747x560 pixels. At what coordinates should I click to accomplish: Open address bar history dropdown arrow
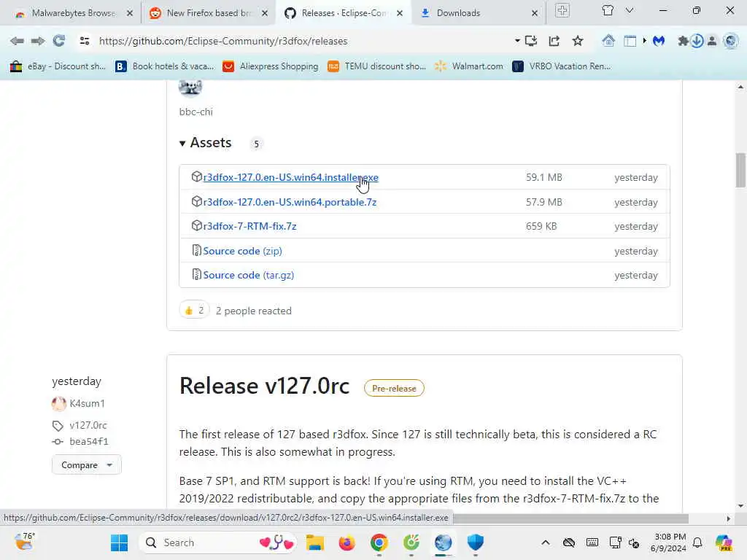pyautogui.click(x=517, y=41)
